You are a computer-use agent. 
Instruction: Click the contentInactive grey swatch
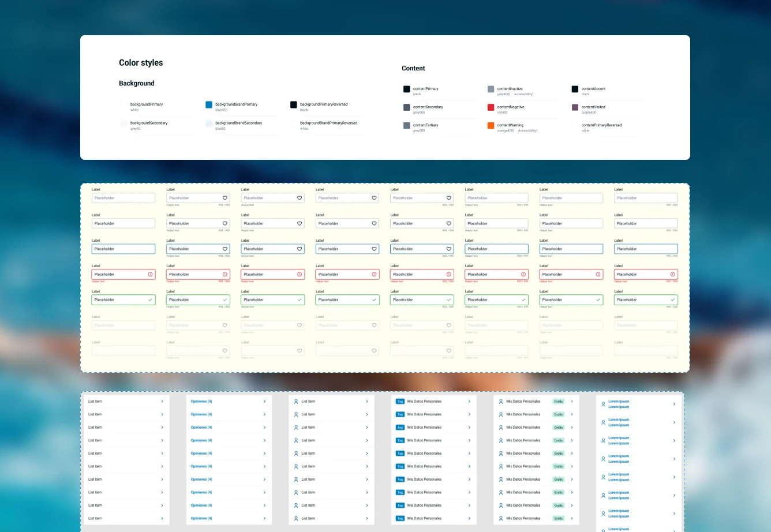[491, 89]
